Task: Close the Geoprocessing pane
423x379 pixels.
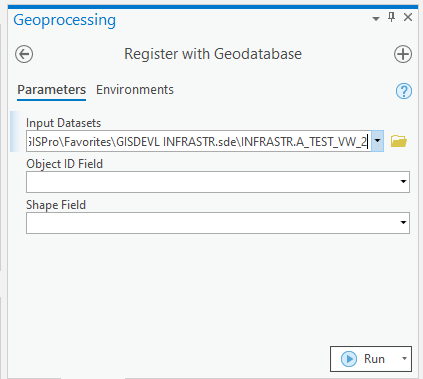Action: 408,17
